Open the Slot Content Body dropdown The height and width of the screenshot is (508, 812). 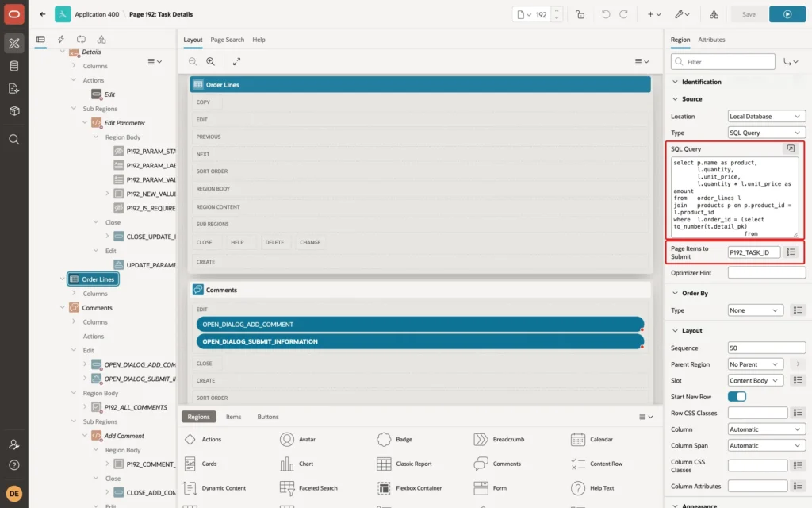click(755, 380)
